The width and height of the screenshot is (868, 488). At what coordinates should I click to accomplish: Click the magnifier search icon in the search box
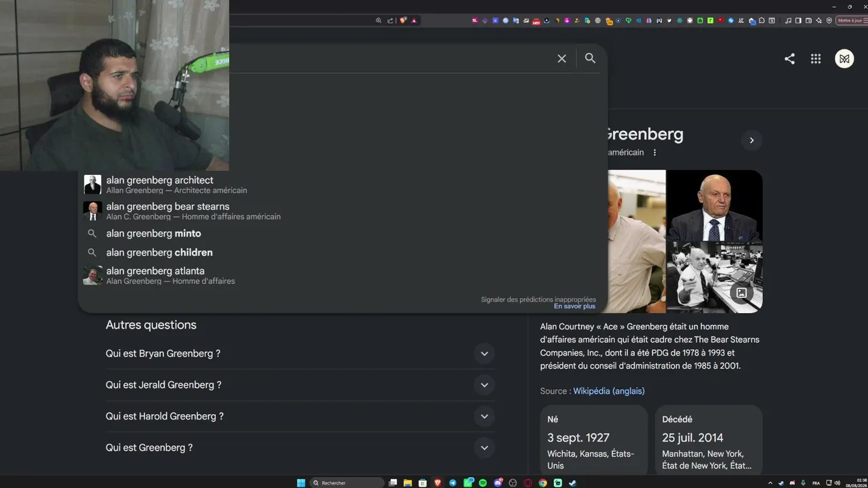point(590,58)
